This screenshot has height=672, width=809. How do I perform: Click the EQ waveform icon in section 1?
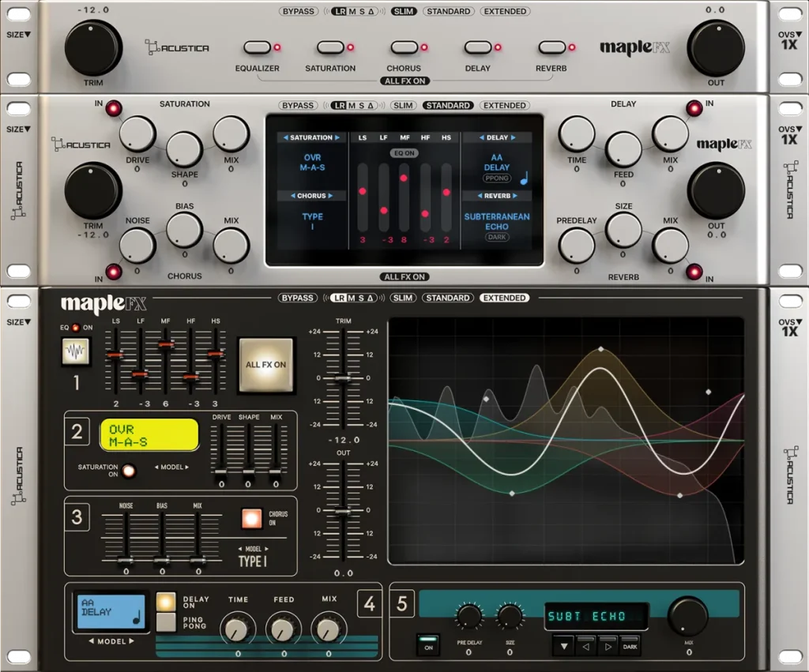pyautogui.click(x=76, y=353)
